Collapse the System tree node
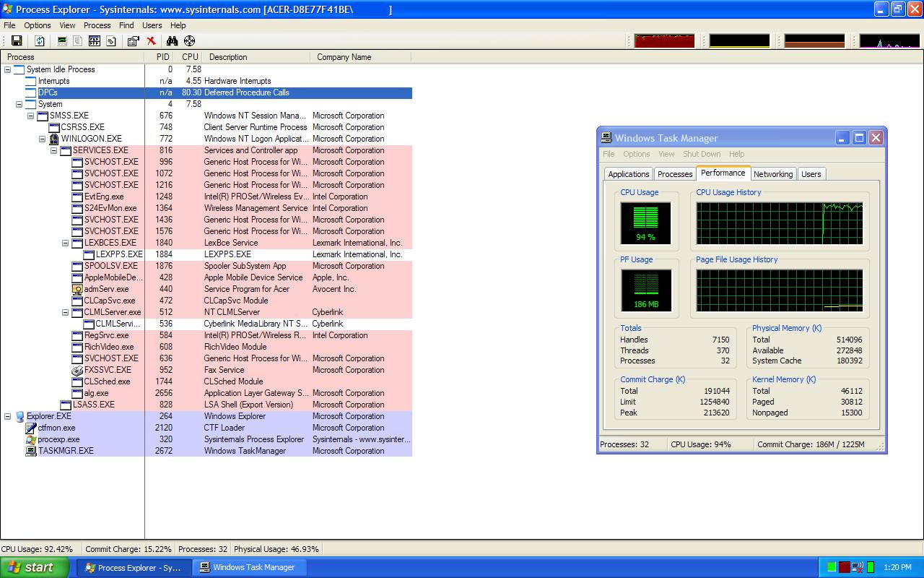The width and height of the screenshot is (924, 578). coord(19,104)
